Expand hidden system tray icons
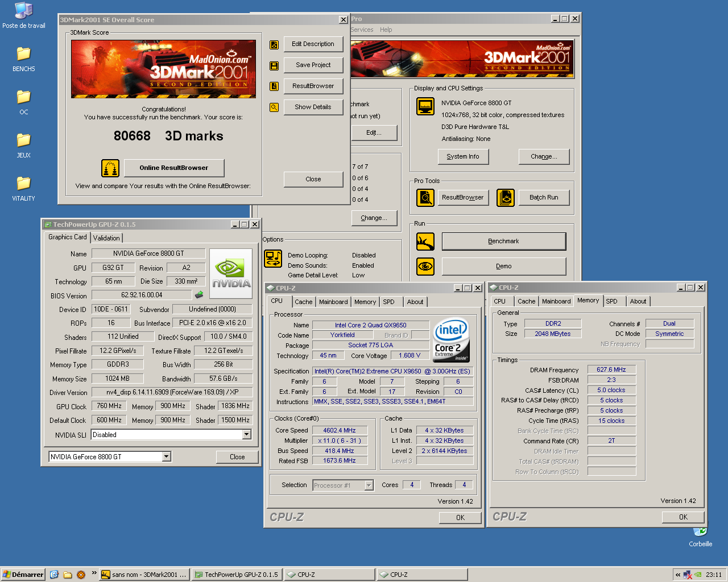The width and height of the screenshot is (728, 582). (x=678, y=575)
